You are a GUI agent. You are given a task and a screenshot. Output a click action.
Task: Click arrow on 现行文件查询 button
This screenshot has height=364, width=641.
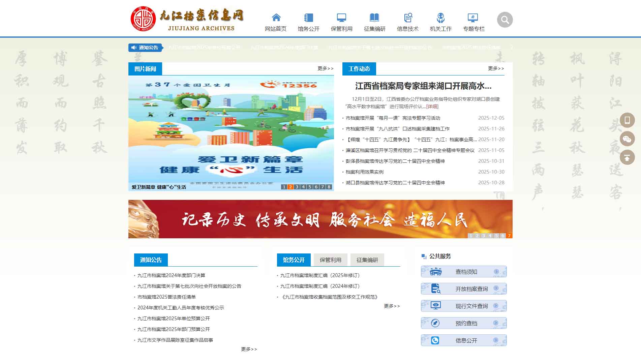point(496,306)
